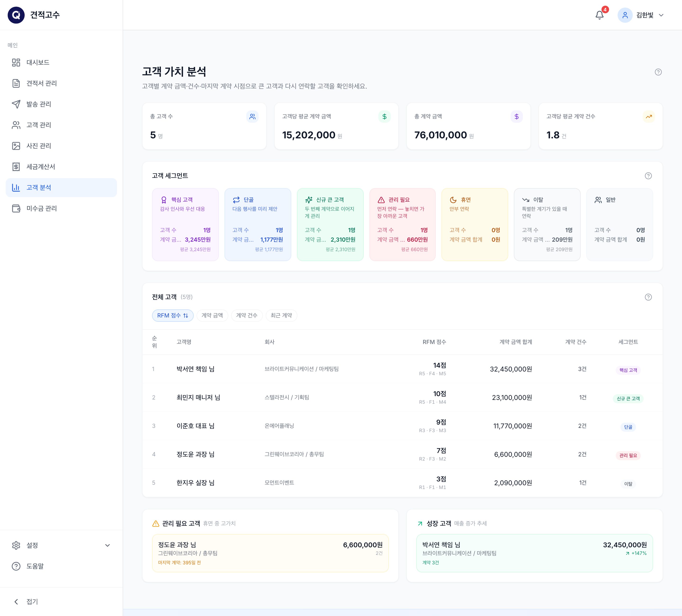Sort list by 최근 계약
This screenshot has height=616, width=682.
281,315
